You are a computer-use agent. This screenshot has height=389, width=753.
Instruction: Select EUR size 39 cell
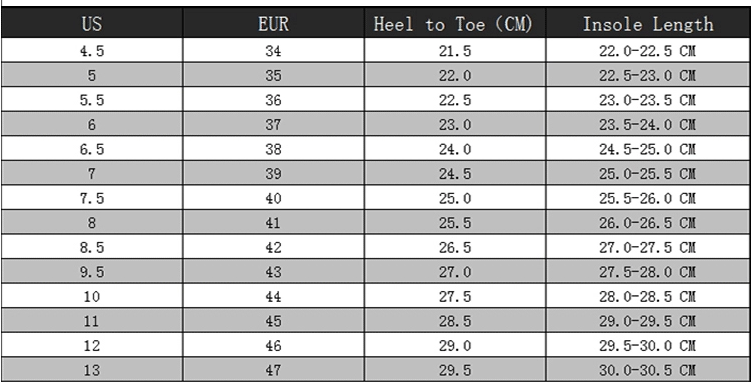pyautogui.click(x=273, y=173)
